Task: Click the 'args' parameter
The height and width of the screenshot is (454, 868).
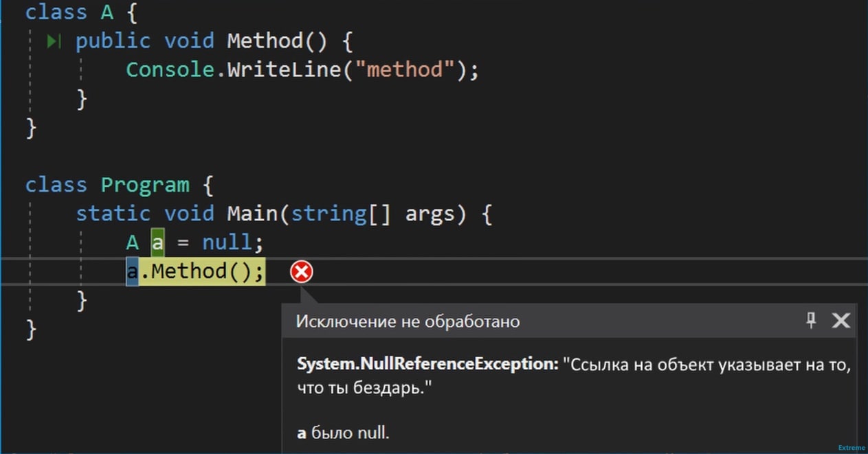Action: click(430, 214)
